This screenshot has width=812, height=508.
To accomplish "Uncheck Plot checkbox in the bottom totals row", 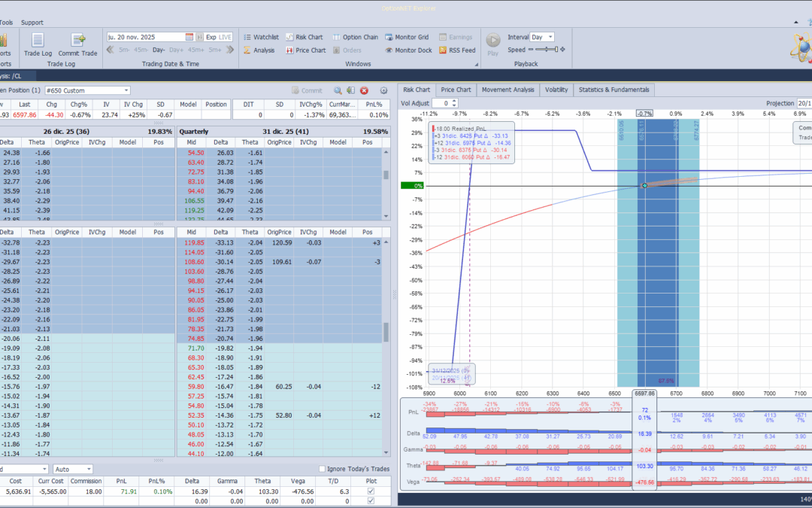I will point(370,500).
